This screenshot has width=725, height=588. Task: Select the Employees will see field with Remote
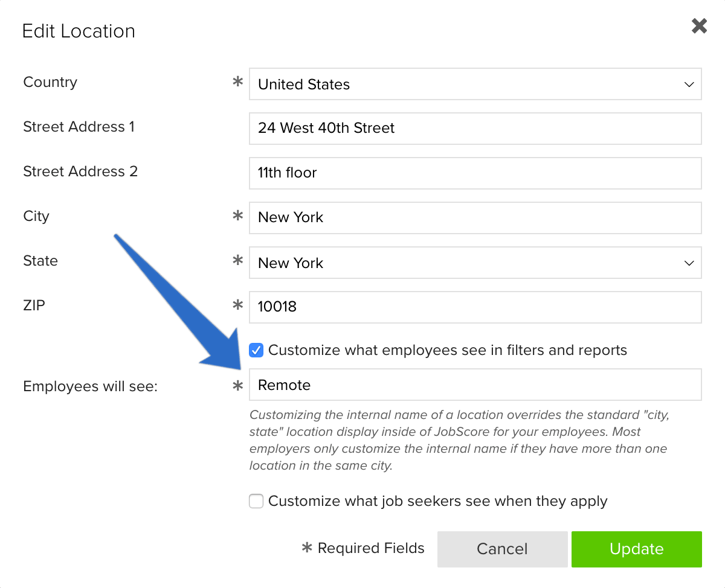tap(475, 385)
